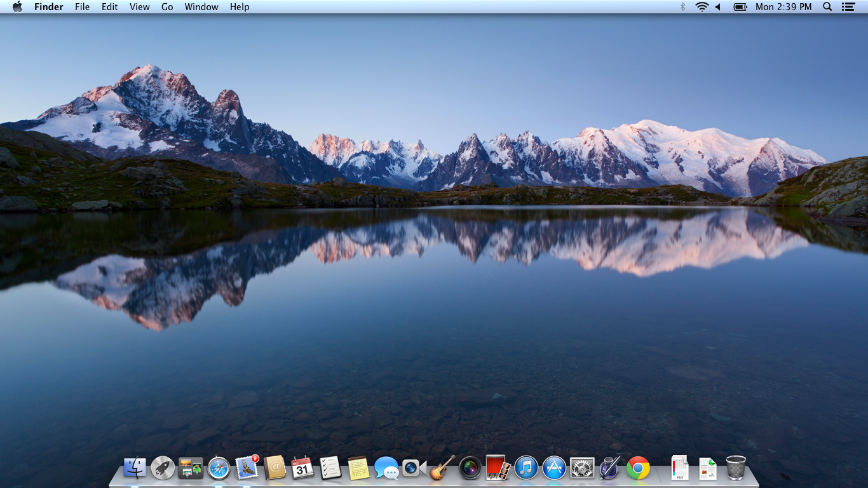Open Reminders checklist icon
868x488 pixels.
tap(330, 468)
